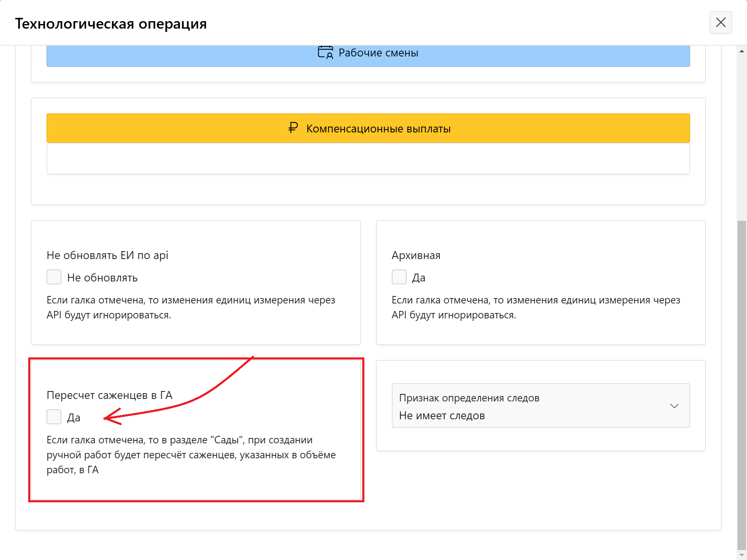This screenshot has height=560, width=747.
Task: Click the ruble icon beside Компенсационные выплаты
Action: (293, 128)
